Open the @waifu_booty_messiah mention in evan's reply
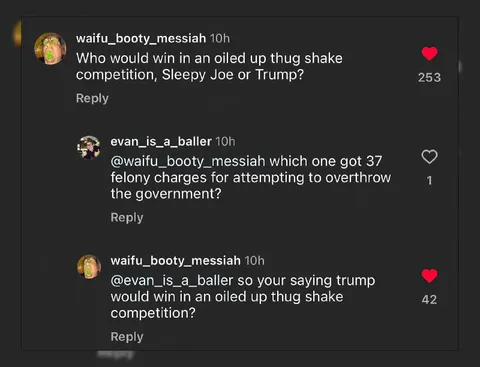 click(x=188, y=161)
